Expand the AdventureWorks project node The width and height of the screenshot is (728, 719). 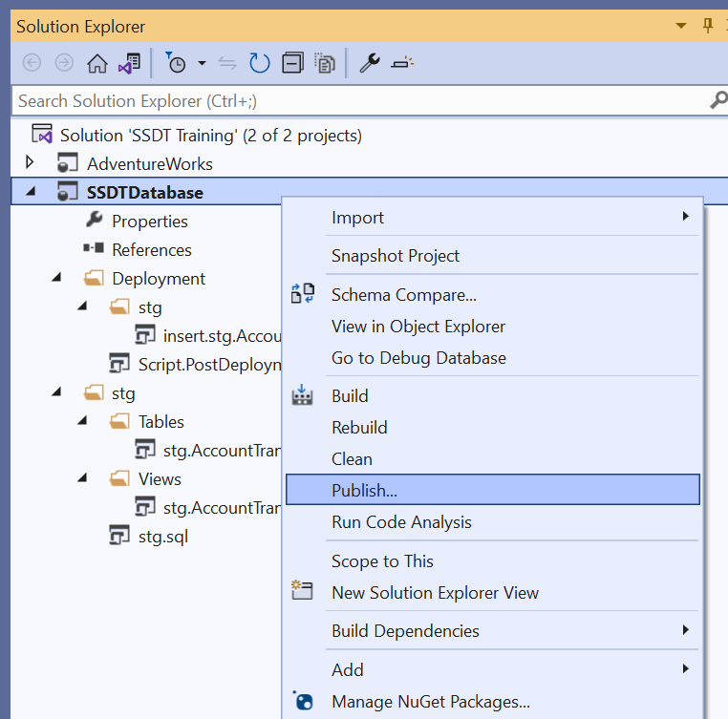(x=30, y=163)
